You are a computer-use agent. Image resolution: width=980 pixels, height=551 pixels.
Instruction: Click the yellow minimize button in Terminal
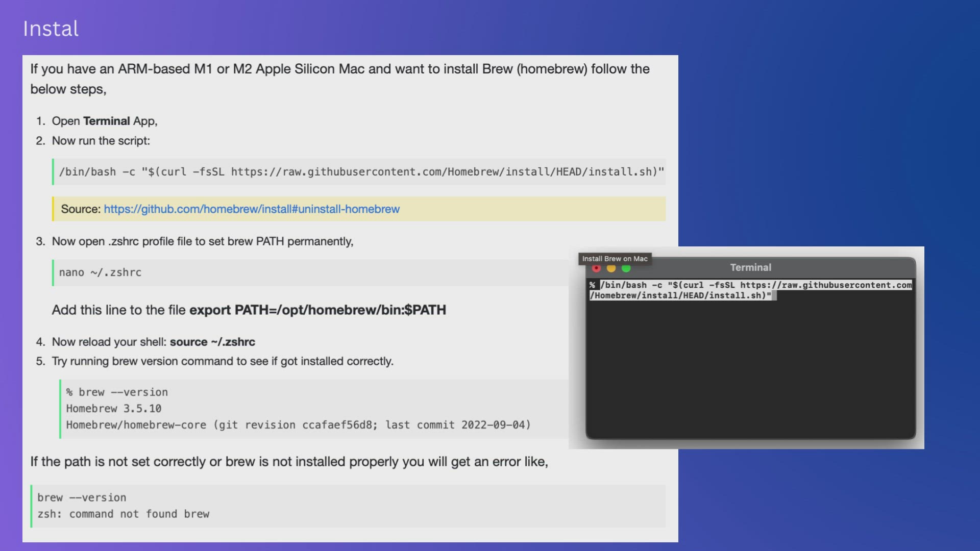pos(611,269)
